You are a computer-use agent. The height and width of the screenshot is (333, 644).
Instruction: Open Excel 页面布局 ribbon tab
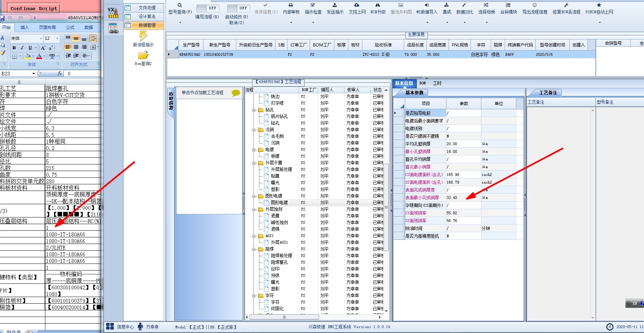click(x=47, y=27)
